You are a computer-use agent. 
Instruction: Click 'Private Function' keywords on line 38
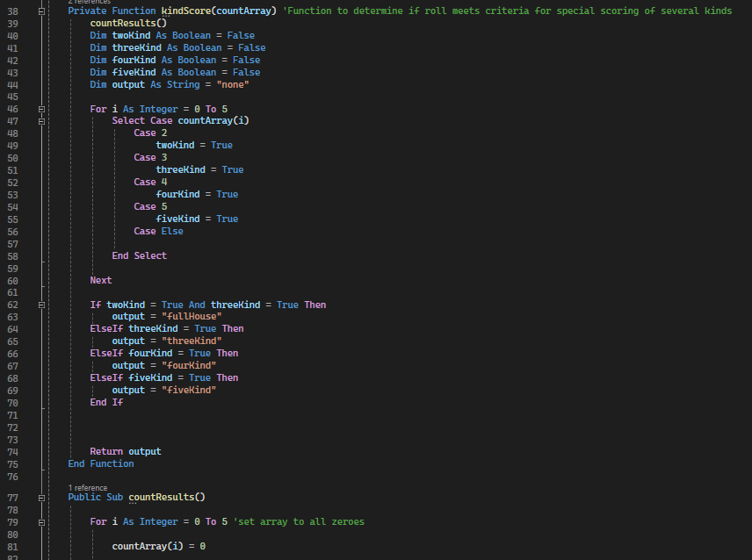point(112,11)
